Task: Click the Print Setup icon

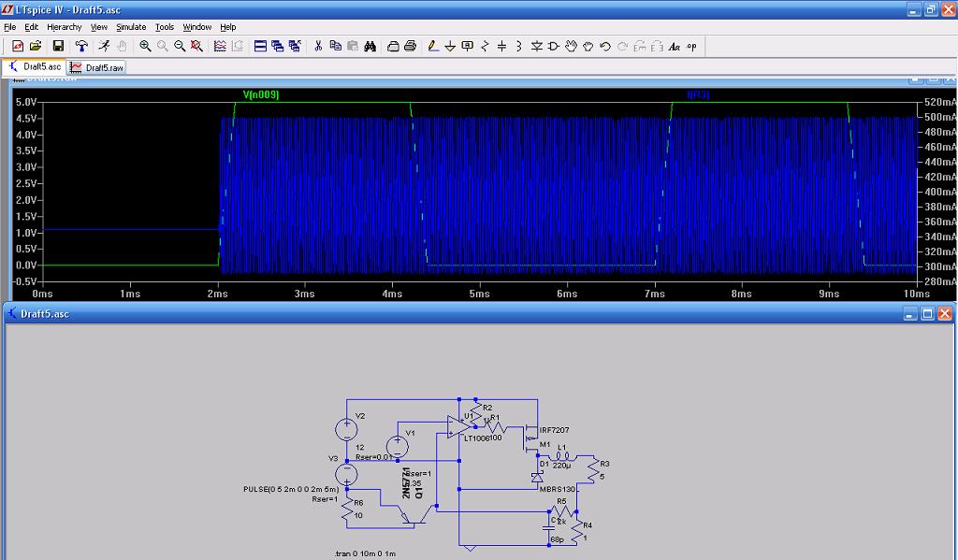Action: click(x=393, y=47)
